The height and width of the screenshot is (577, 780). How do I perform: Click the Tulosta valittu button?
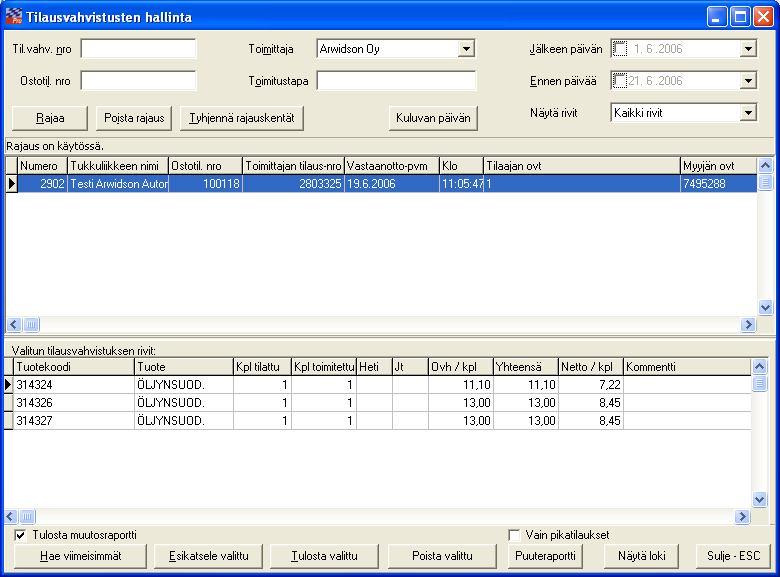point(324,556)
